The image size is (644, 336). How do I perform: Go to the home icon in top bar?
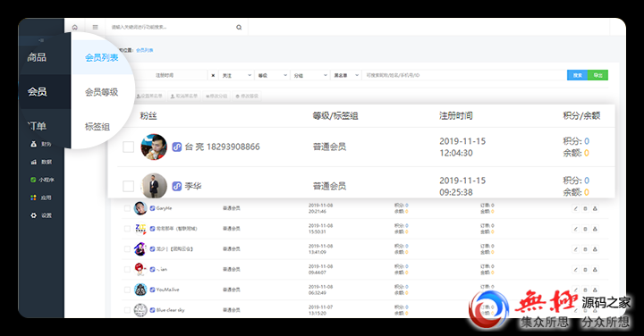pos(75,28)
